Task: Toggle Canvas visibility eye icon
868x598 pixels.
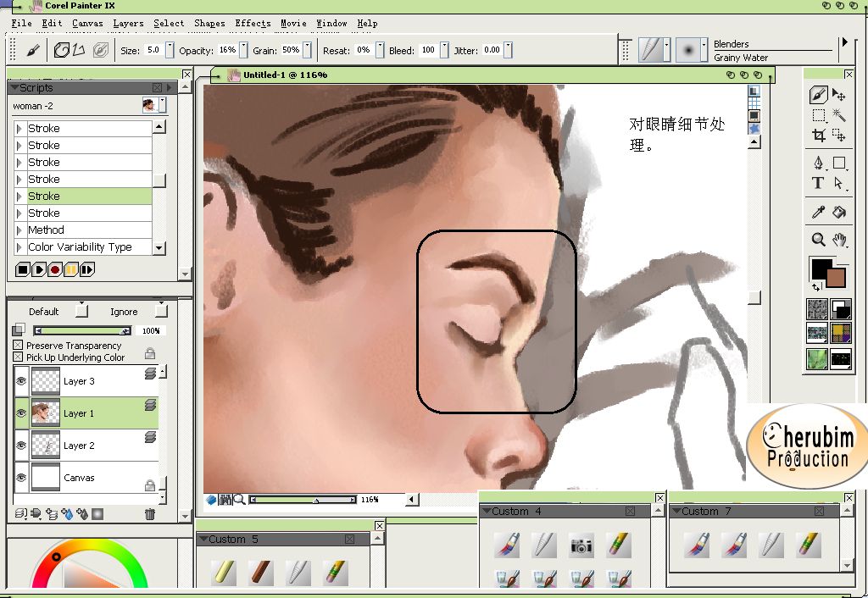Action: 21,478
